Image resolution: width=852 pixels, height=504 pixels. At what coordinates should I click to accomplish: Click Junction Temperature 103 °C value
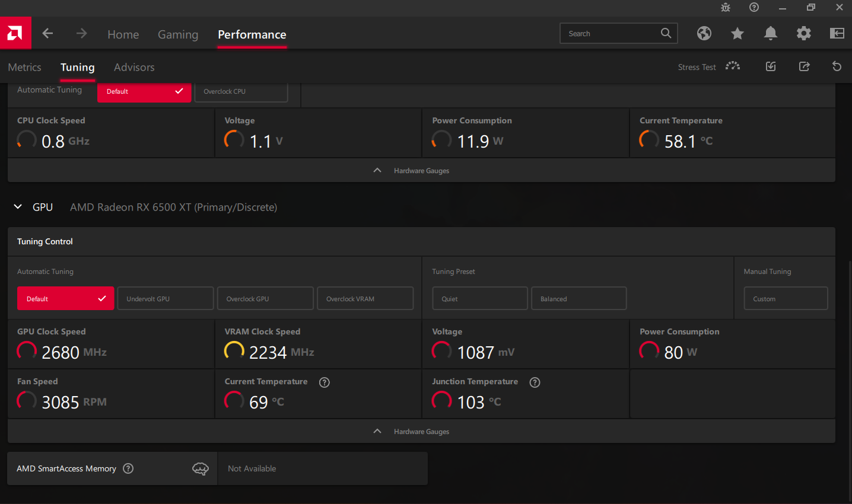point(479,402)
